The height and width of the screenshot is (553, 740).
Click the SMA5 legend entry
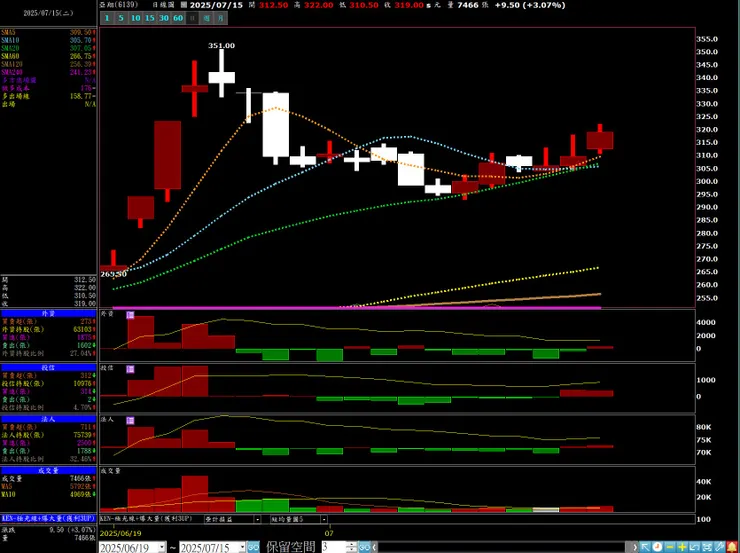49,33
